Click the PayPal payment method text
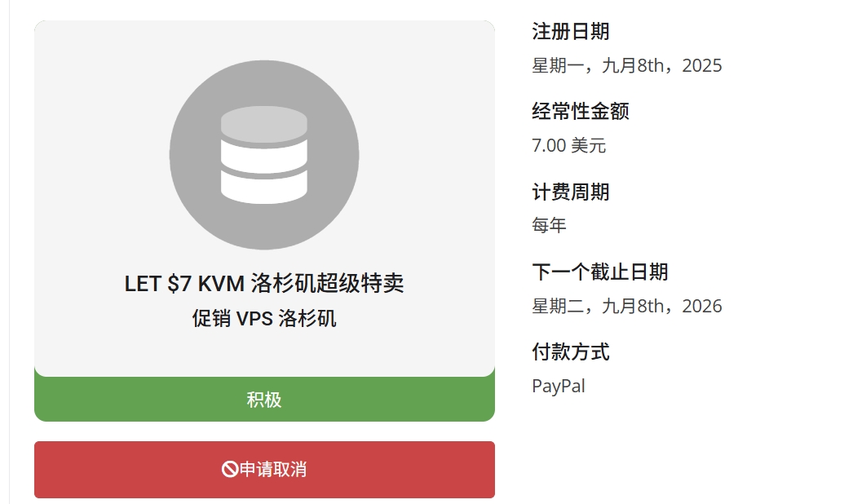 point(559,386)
